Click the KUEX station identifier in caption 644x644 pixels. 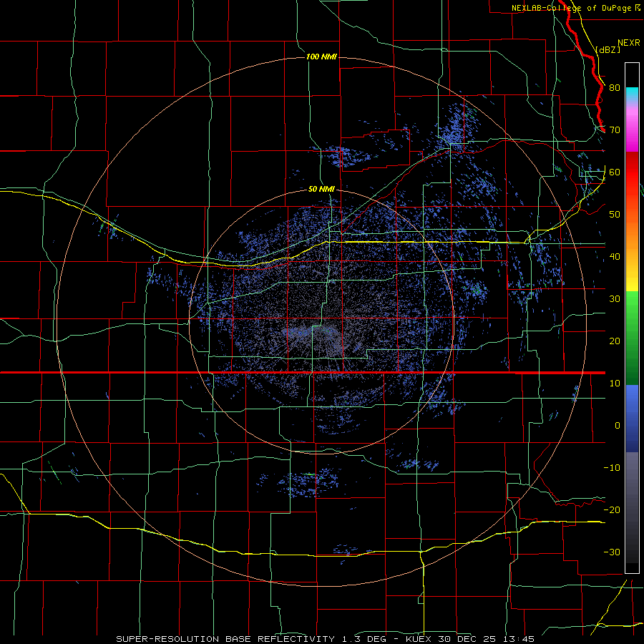click(x=419, y=639)
